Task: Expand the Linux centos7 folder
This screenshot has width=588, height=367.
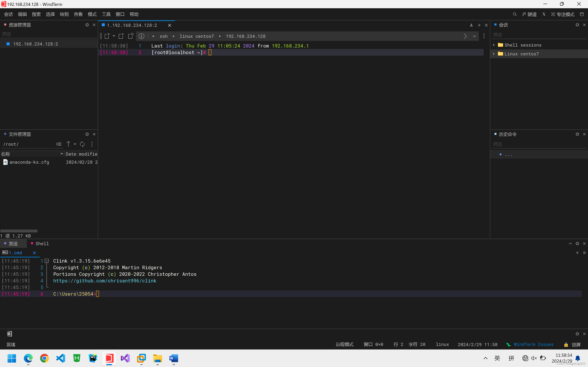Action: [494, 54]
